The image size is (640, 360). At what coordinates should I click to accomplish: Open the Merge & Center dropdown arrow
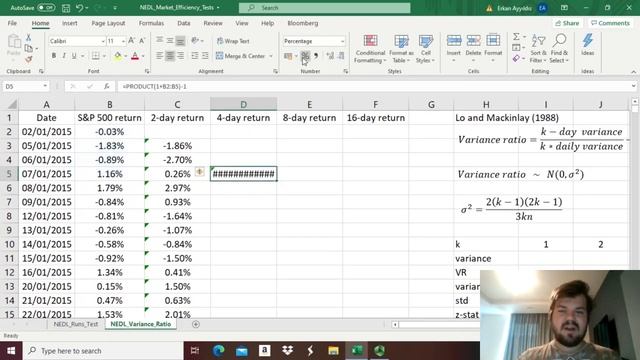271,56
